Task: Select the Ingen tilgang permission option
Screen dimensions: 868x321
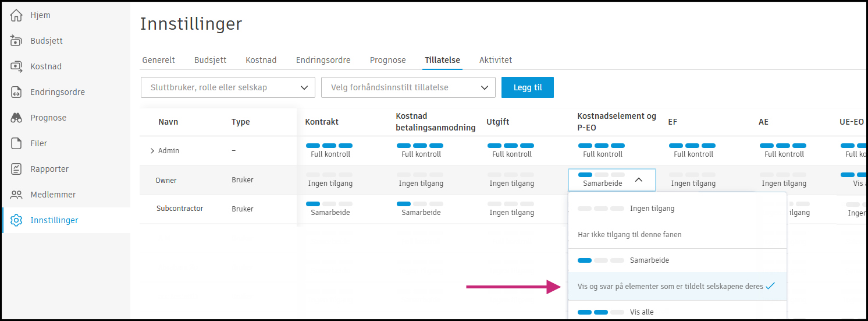Action: point(652,208)
